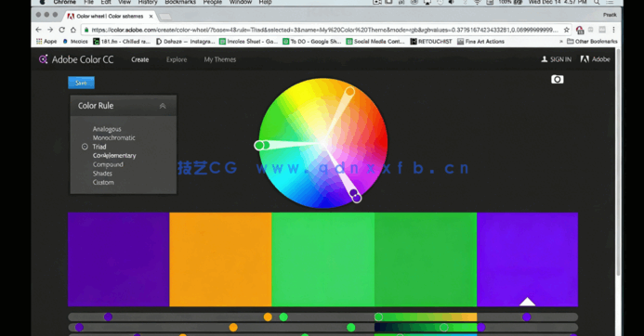Select the light green middle swatch
The width and height of the screenshot is (644, 336).
click(322, 259)
